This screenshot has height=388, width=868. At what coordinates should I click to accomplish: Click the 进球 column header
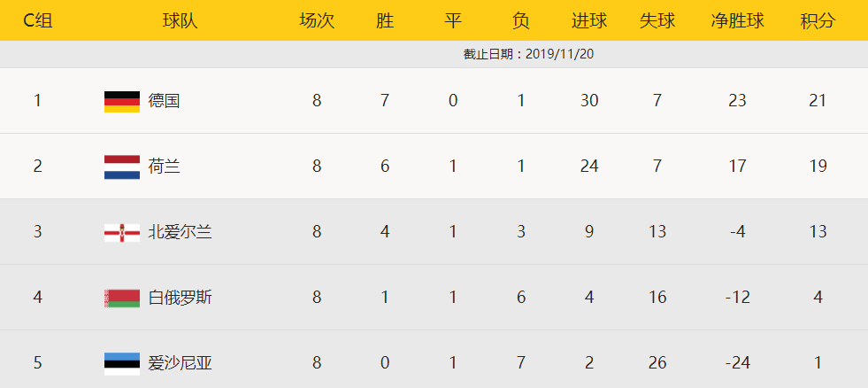pyautogui.click(x=589, y=20)
